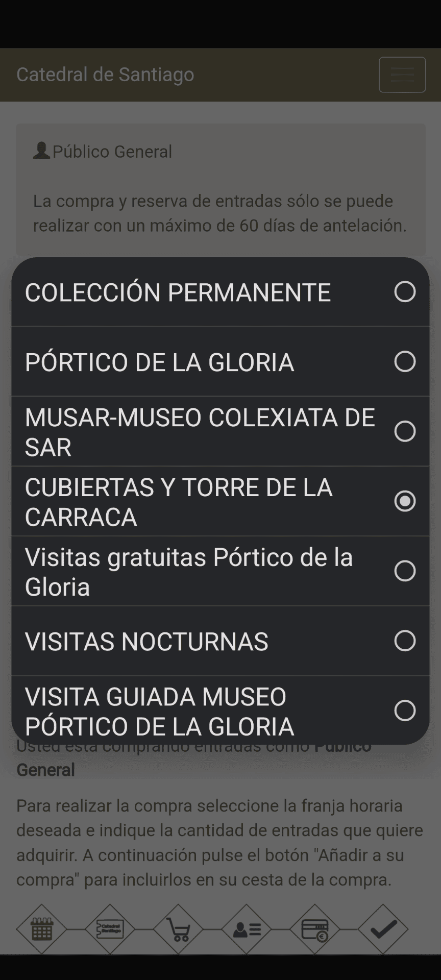Click the shopping cart step icon
This screenshot has height=980, width=441.
tap(178, 930)
